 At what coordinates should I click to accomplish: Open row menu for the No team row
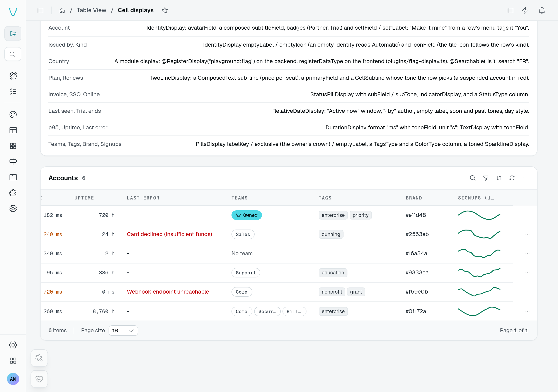(527, 253)
